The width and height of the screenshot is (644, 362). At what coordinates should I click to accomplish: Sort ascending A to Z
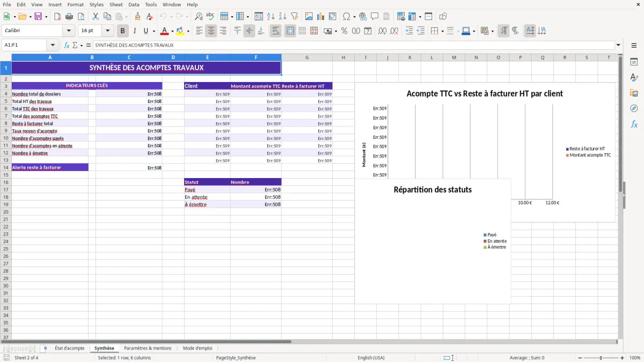coord(271,17)
